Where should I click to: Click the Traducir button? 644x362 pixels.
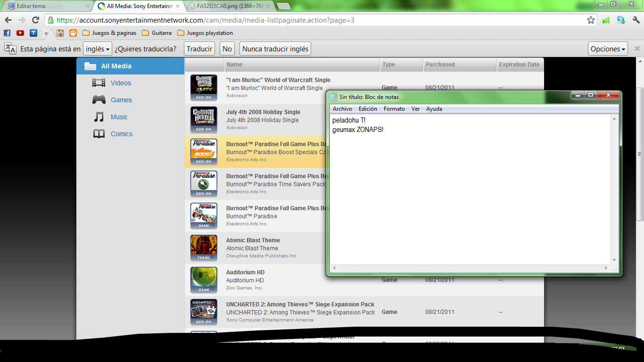pyautogui.click(x=199, y=49)
